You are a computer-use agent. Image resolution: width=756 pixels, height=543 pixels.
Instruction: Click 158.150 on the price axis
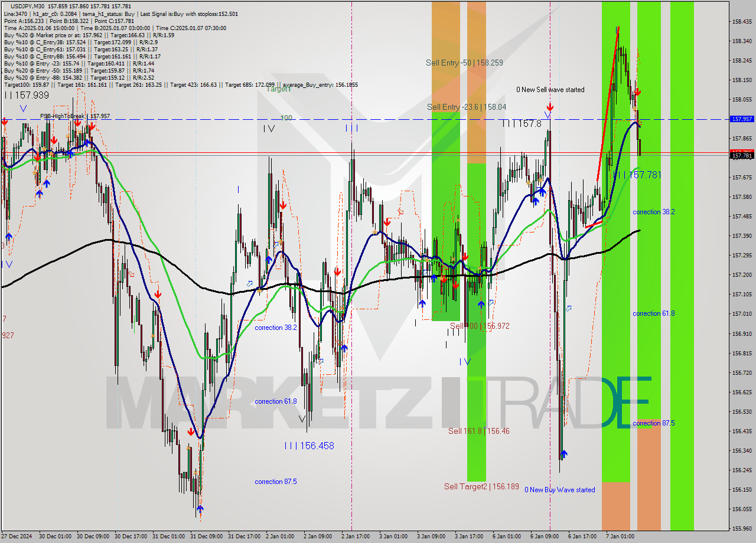(742, 80)
